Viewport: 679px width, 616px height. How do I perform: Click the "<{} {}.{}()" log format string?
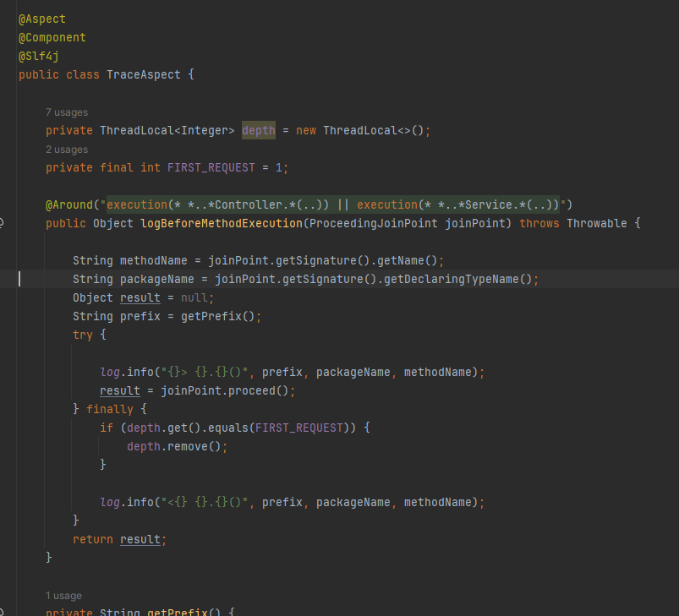[205, 503]
